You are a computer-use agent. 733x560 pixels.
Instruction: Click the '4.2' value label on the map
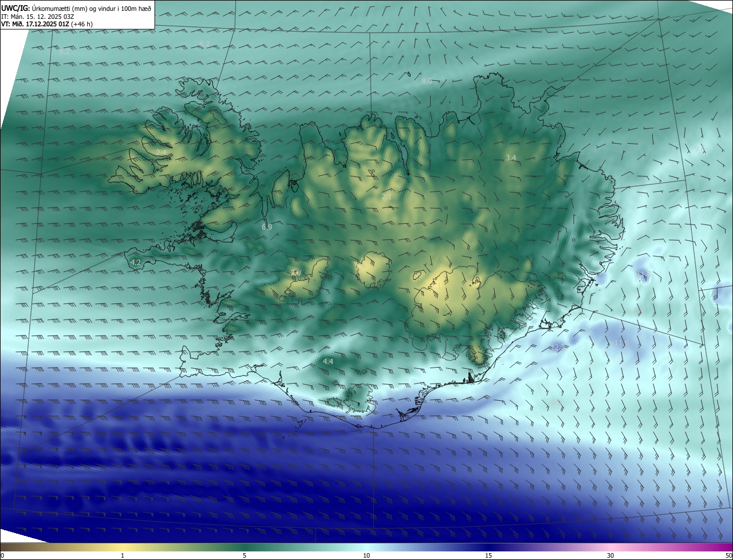pyautogui.click(x=136, y=262)
